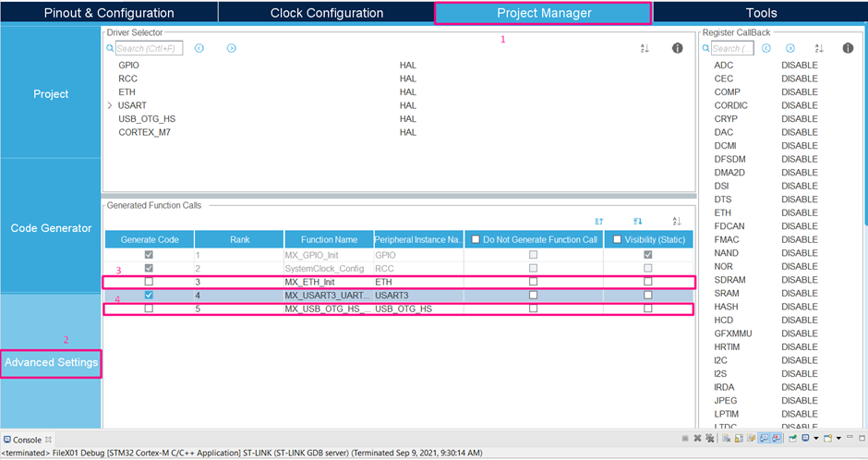Screen dimensions: 868x460
Task: Change ETH callback DISABLE value
Action: pos(800,212)
